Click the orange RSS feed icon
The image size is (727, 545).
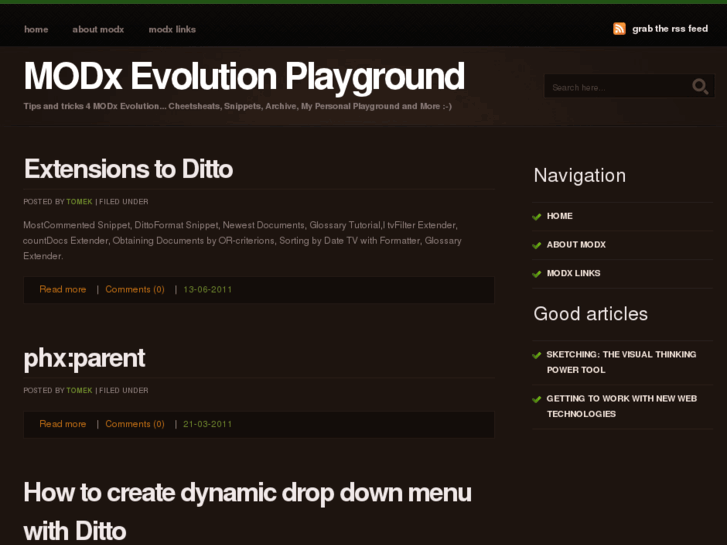[x=619, y=29]
